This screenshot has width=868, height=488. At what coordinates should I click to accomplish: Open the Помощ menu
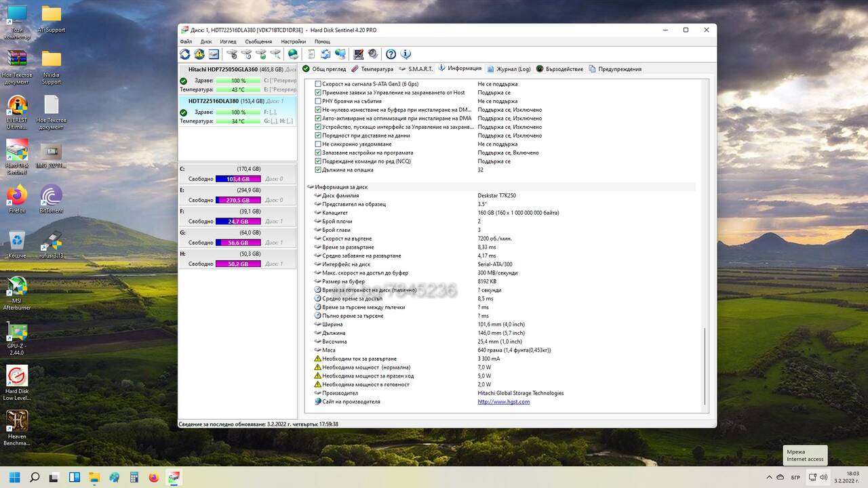(322, 41)
